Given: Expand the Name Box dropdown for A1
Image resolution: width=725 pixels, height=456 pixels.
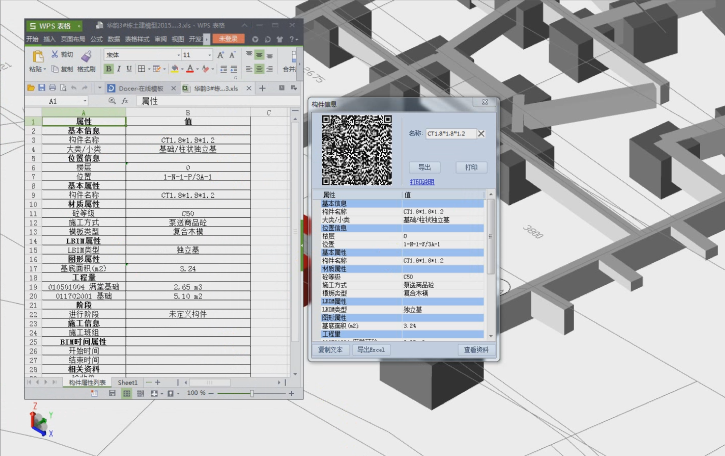Looking at the screenshot, I should [84, 101].
